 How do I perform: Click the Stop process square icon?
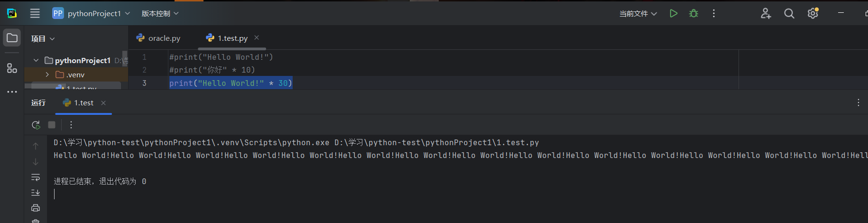tap(52, 125)
